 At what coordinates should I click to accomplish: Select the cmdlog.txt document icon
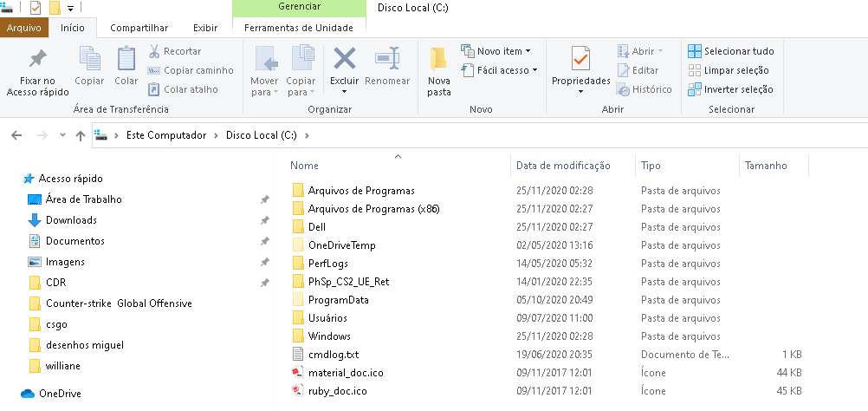tap(298, 354)
